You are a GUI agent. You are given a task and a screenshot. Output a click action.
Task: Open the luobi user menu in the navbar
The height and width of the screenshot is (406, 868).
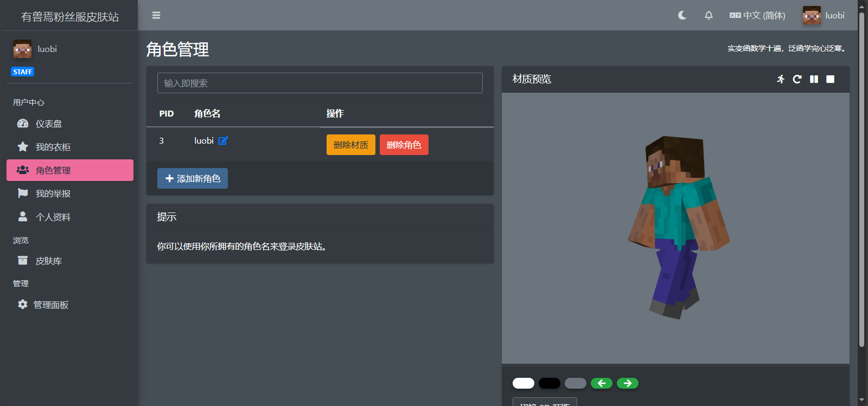coord(824,15)
